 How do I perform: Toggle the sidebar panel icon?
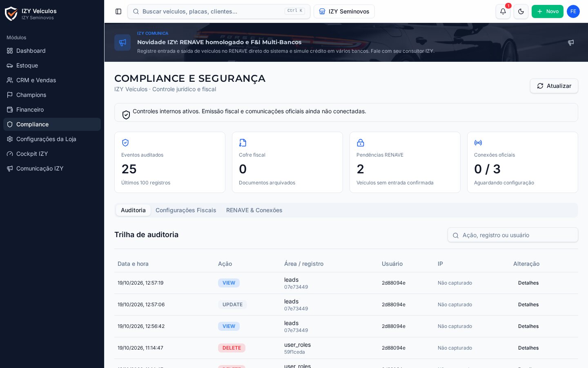tap(118, 11)
